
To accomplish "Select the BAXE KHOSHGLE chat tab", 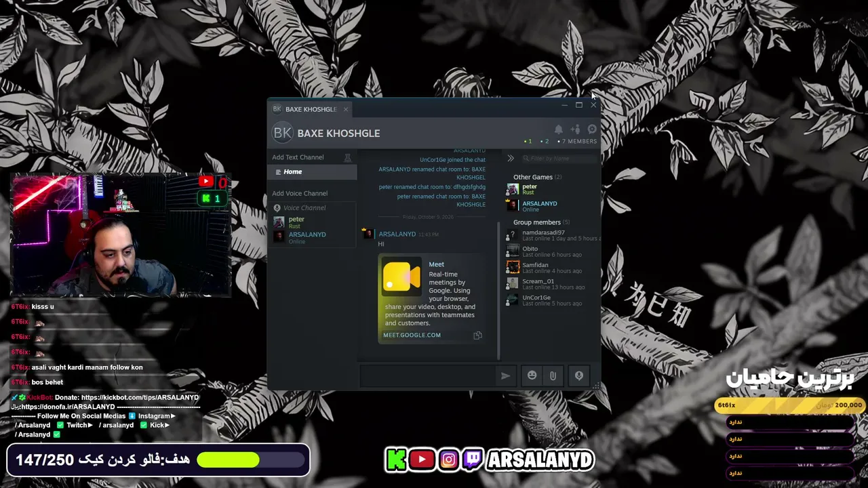I will (x=310, y=109).
